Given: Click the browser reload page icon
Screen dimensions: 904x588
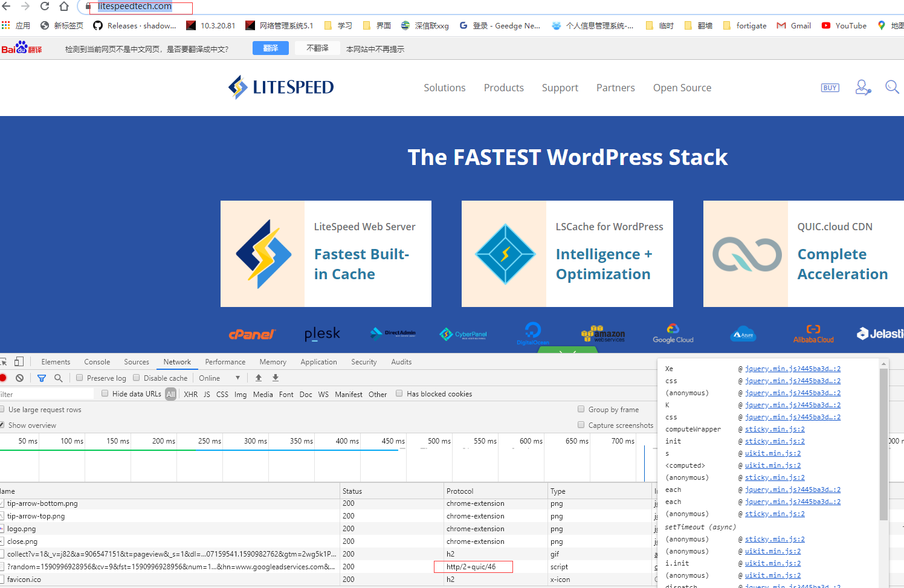Looking at the screenshot, I should point(45,7).
